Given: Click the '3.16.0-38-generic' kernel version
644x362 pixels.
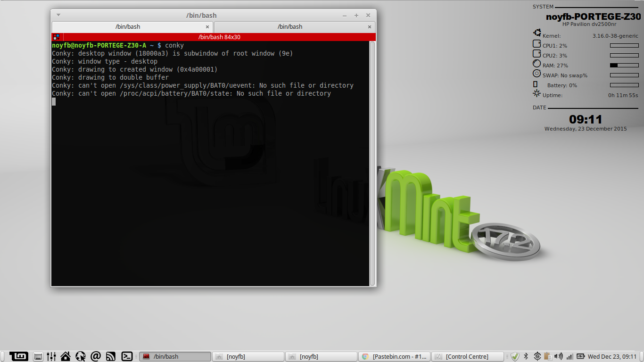Looking at the screenshot, I should (x=615, y=36).
